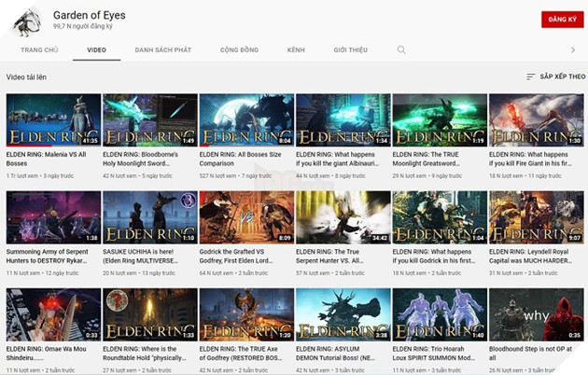Image resolution: width=588 pixels, height=375 pixels.
Task: Open the Godrick the Grafted VS Godfrey thumbnail
Action: click(x=246, y=217)
